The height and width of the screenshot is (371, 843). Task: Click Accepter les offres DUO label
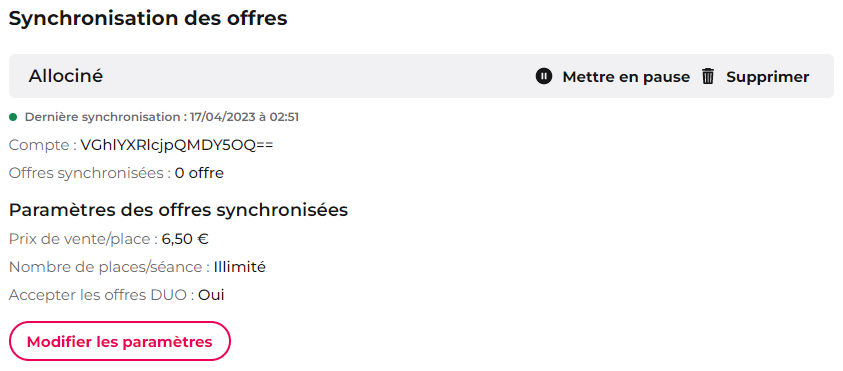point(102,295)
